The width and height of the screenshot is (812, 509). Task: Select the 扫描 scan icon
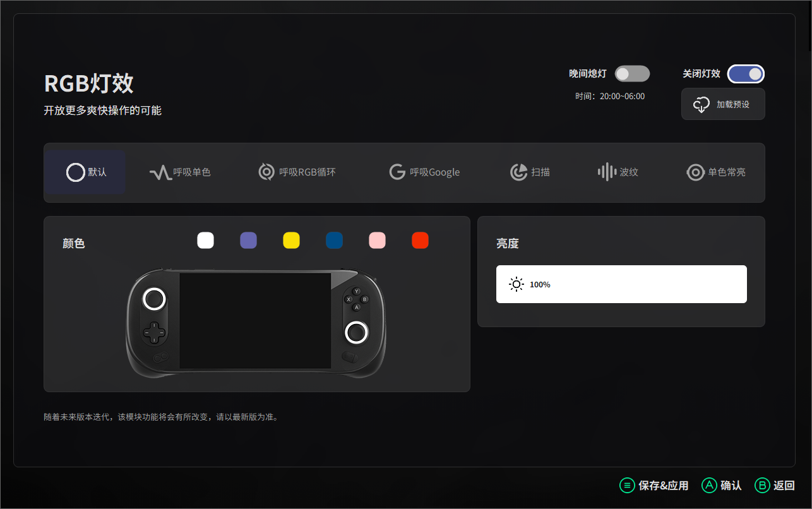(x=519, y=172)
